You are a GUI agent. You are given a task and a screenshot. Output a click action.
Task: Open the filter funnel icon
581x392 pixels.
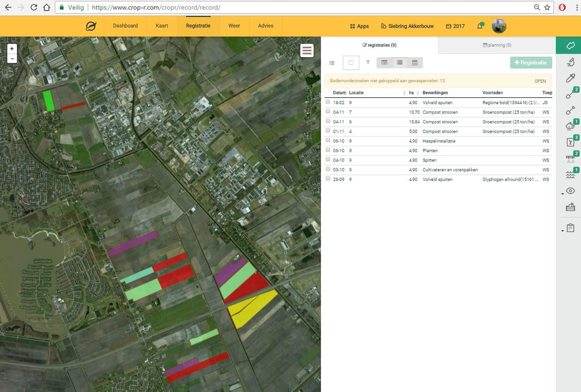pyautogui.click(x=368, y=62)
